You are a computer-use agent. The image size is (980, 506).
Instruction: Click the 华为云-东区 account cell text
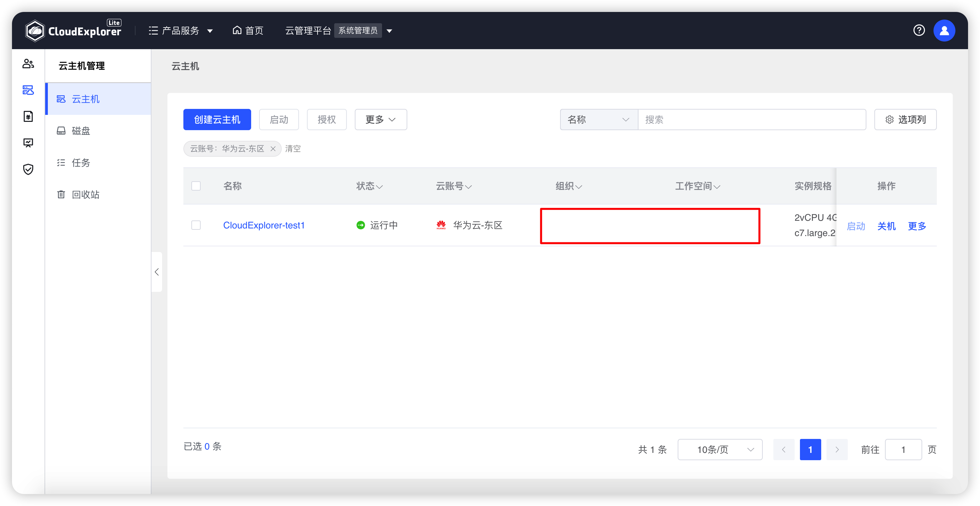coord(478,225)
